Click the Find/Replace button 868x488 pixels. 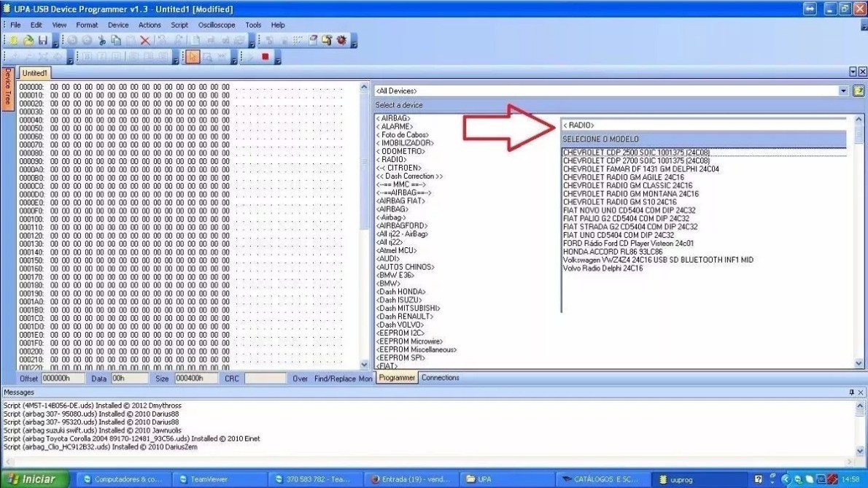tap(335, 379)
